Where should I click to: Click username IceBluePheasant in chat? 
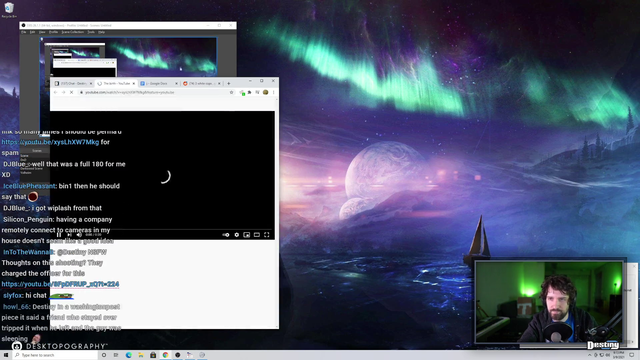click(x=29, y=186)
